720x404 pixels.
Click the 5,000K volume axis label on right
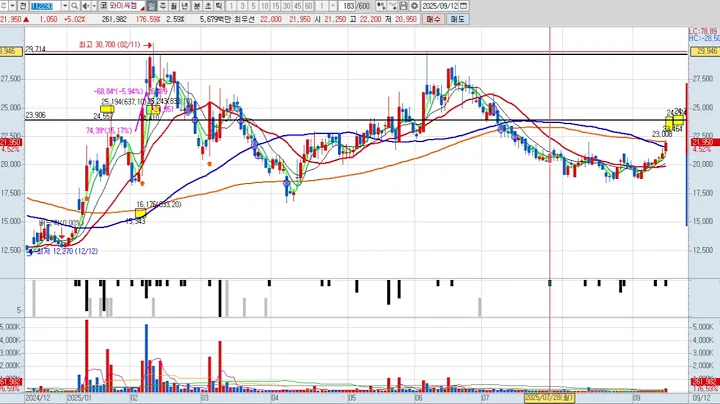pos(703,327)
